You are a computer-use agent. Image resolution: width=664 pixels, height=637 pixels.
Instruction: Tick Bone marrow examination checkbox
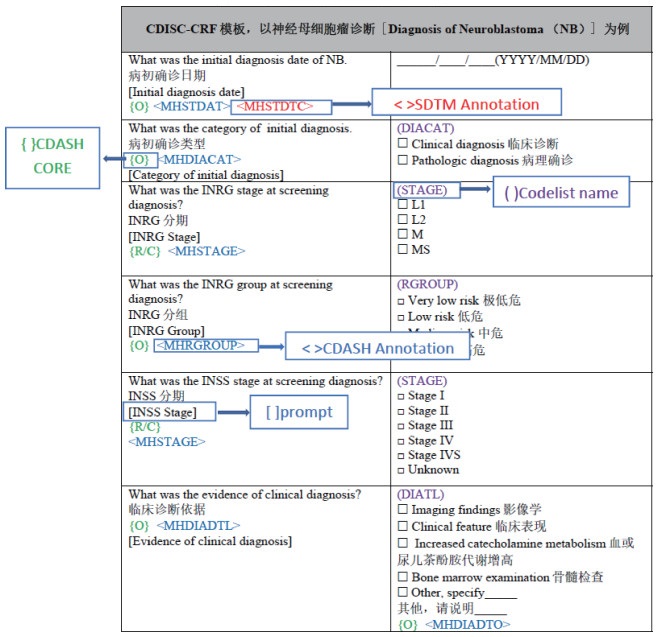(403, 577)
